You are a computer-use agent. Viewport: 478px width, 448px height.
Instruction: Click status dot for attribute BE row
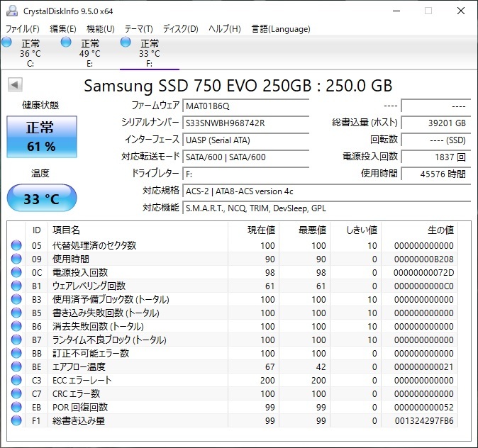16,366
